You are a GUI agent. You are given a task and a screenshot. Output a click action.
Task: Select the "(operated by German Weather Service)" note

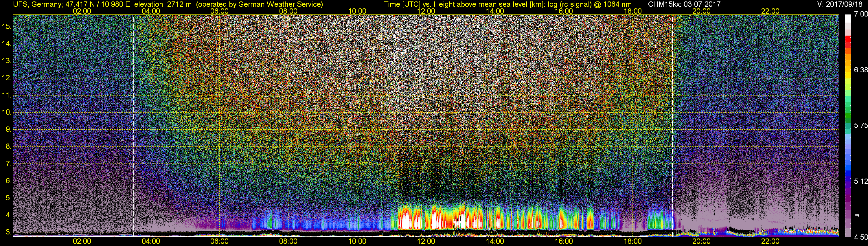[x=260, y=4]
